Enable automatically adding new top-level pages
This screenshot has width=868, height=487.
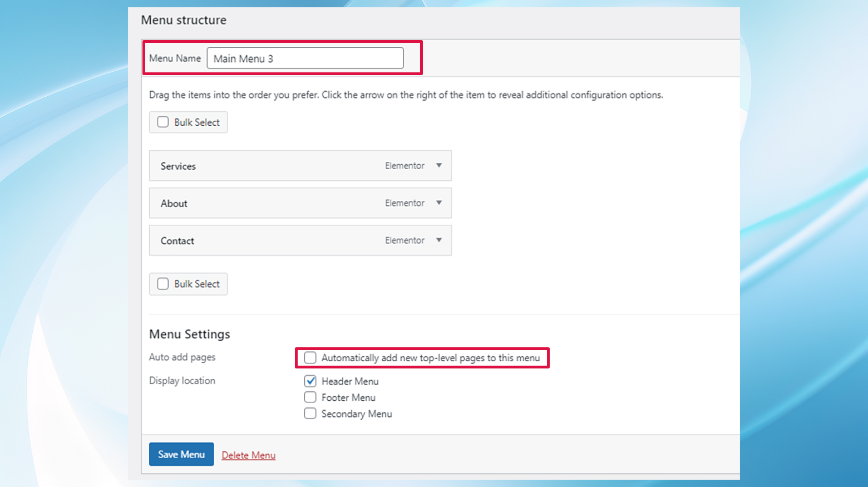point(310,357)
